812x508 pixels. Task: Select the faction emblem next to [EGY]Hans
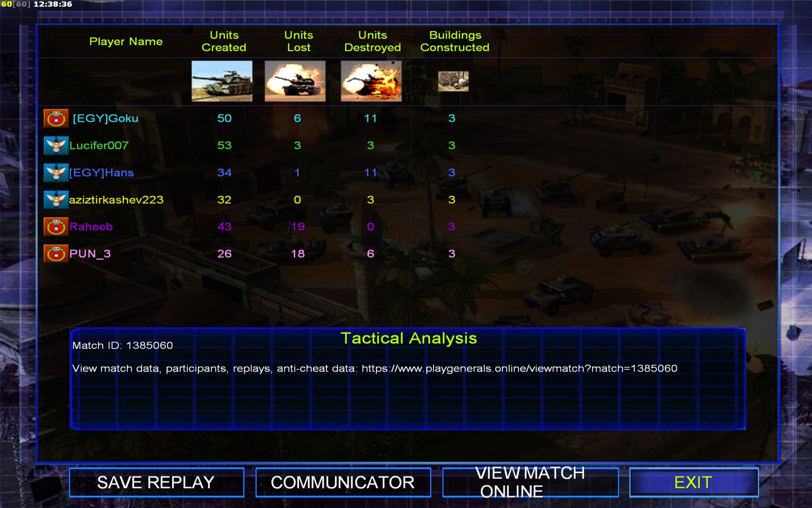[x=56, y=173]
